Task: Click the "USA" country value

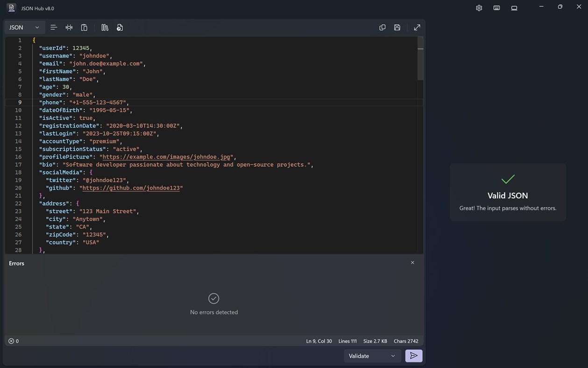Action: click(x=91, y=242)
